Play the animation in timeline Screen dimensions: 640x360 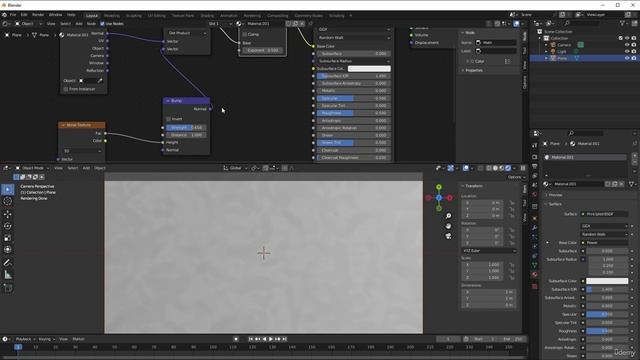[271, 339]
